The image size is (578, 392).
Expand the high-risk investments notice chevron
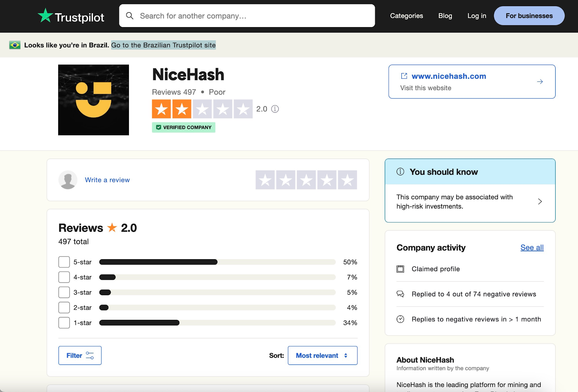click(x=540, y=201)
